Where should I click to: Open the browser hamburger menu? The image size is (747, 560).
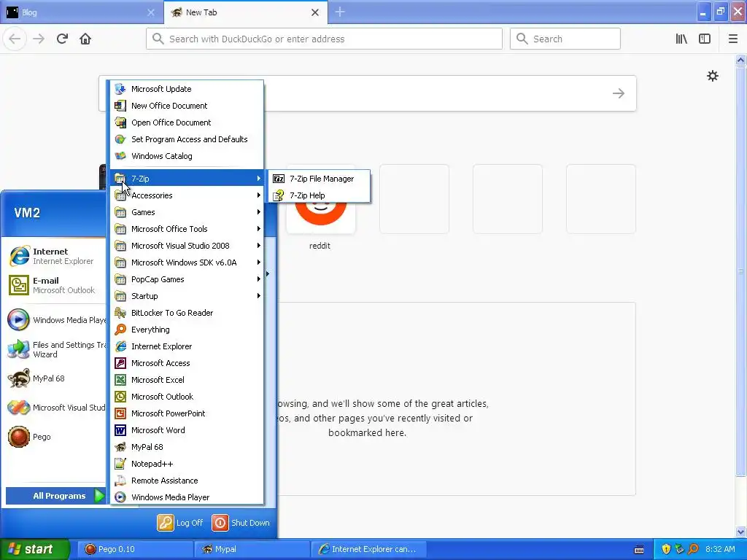[732, 39]
